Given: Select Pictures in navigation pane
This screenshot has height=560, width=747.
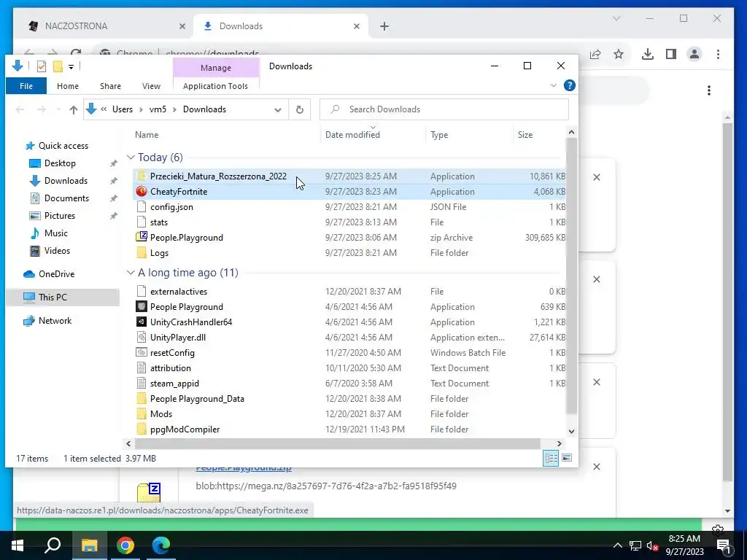Looking at the screenshot, I should 60,216.
